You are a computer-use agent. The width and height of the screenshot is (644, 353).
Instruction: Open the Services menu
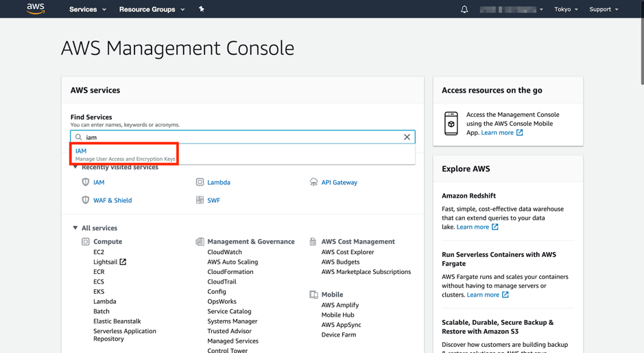pyautogui.click(x=87, y=10)
